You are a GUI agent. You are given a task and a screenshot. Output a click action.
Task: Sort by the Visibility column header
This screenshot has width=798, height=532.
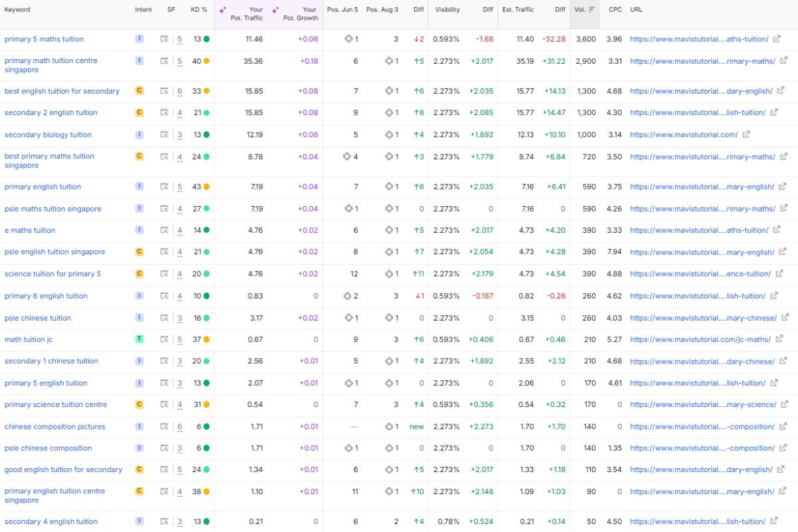point(448,10)
